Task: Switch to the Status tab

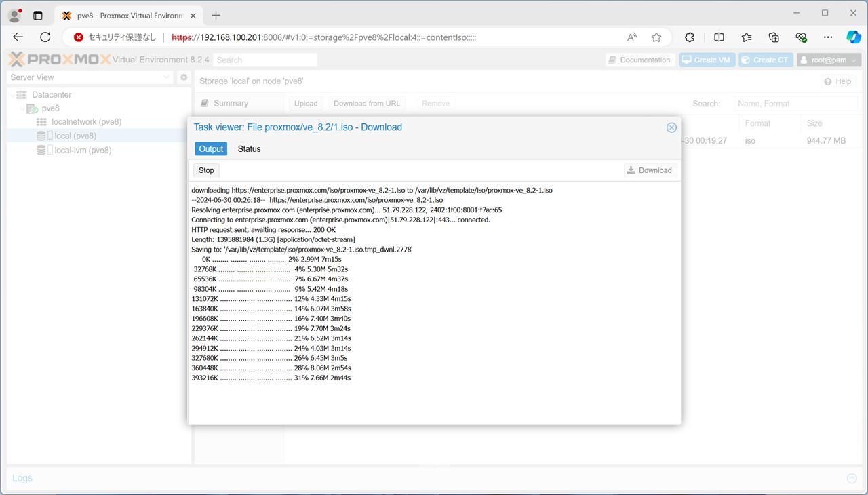Action: 249,149
